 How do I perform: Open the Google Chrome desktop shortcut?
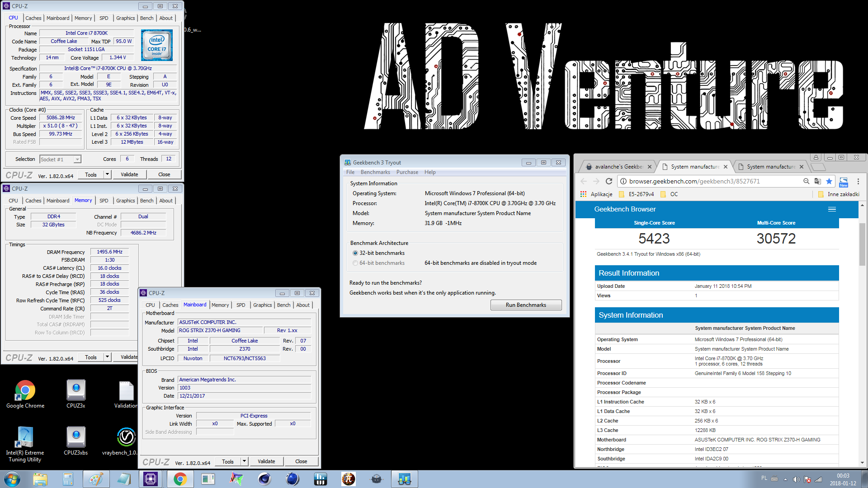(25, 394)
